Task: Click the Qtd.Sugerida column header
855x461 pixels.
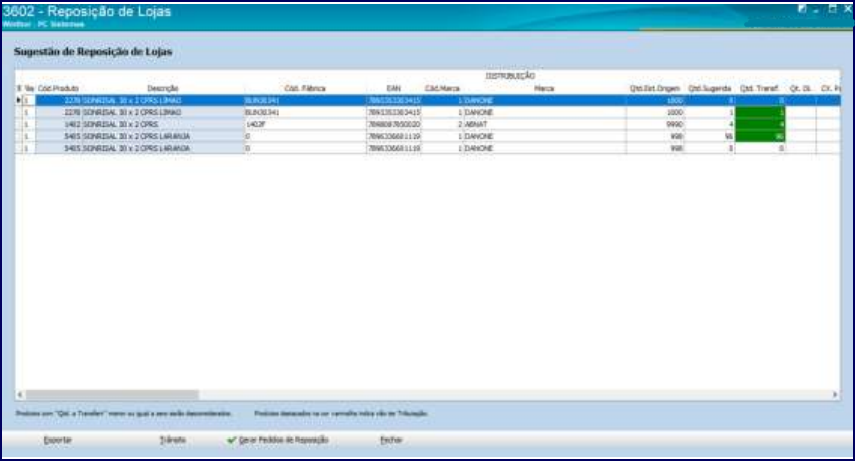Action: [709, 88]
